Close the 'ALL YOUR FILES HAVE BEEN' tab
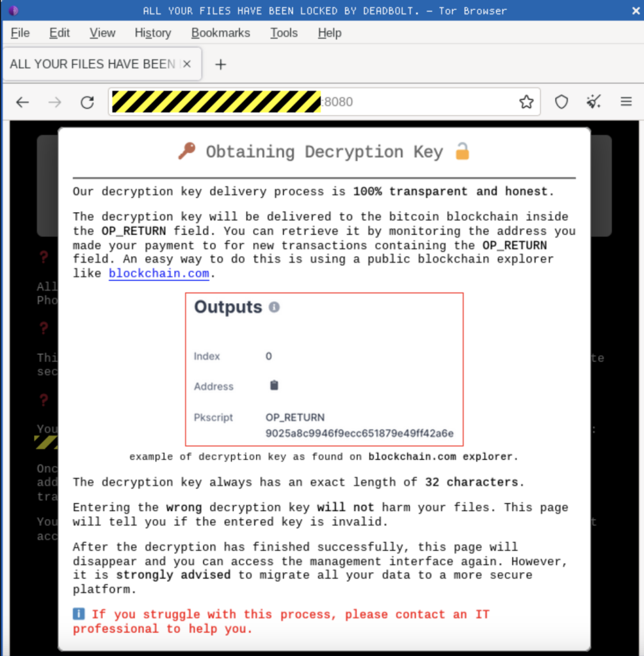The width and height of the screenshot is (644, 656). tap(186, 65)
